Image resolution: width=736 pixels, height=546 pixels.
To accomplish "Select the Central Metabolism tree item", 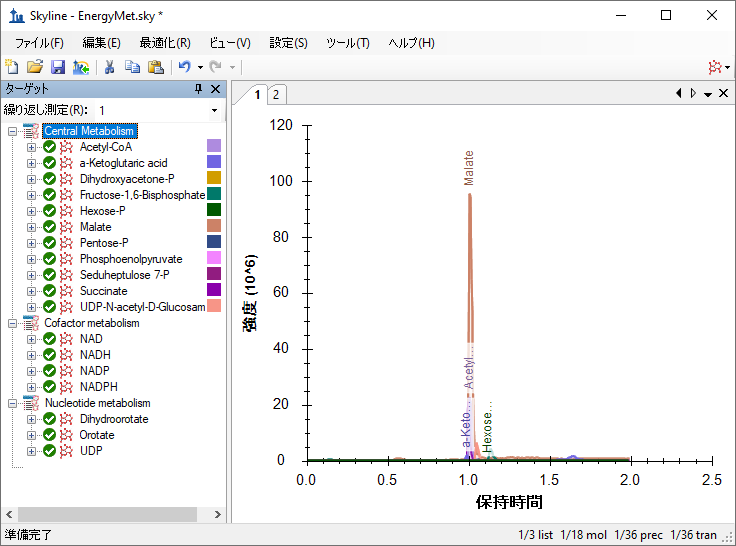I will pos(89,131).
